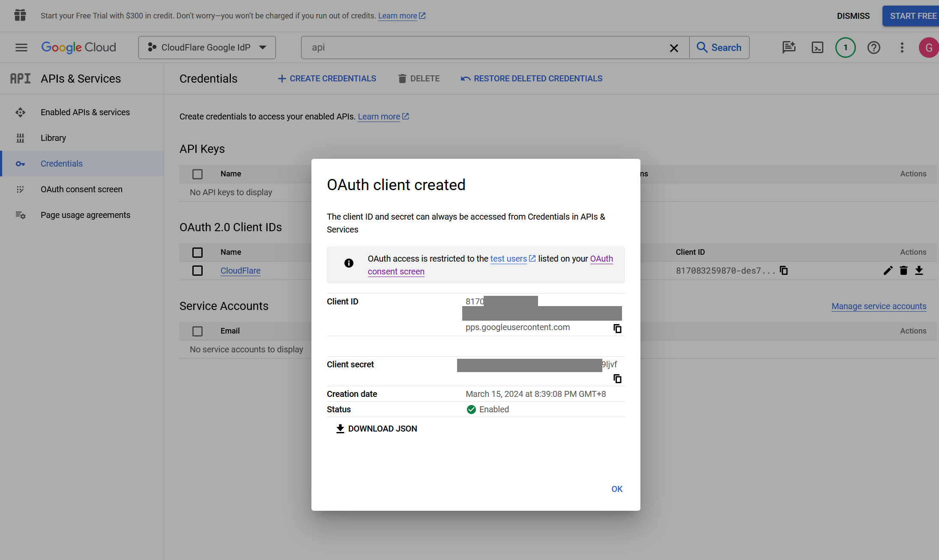The width and height of the screenshot is (939, 560).
Task: Click the Search button
Action: (720, 48)
